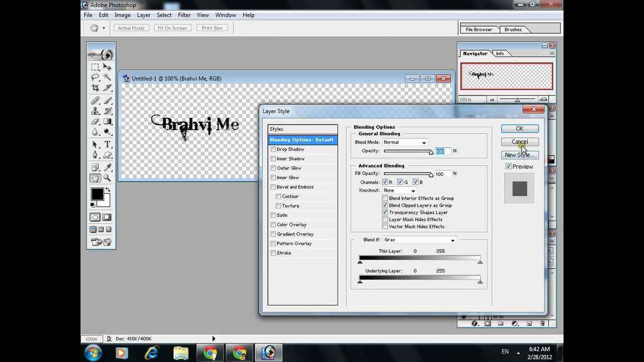
Task: Click the Fill Opacity input field
Action: coord(442,174)
